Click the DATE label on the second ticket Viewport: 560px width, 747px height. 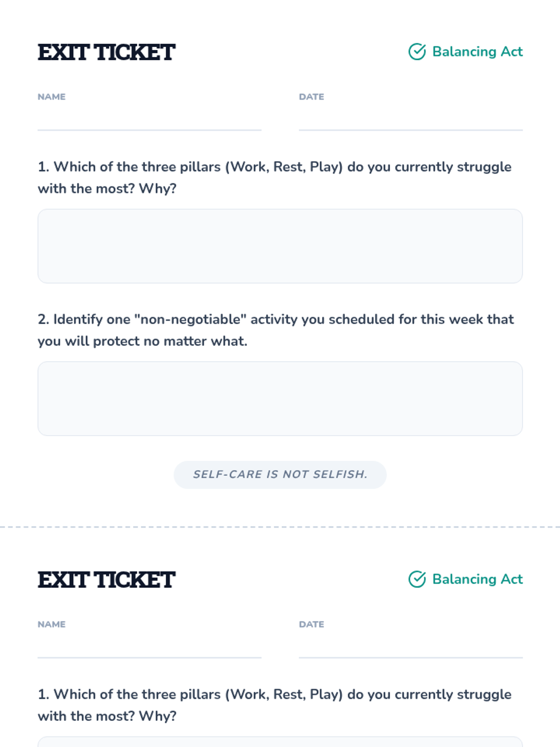point(312,624)
